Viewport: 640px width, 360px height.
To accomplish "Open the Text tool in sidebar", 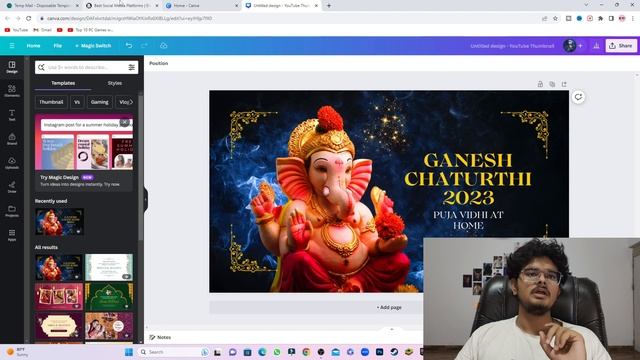I will click(12, 115).
